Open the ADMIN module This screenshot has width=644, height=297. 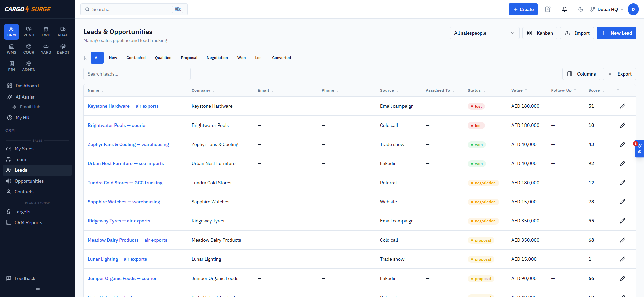(x=29, y=67)
